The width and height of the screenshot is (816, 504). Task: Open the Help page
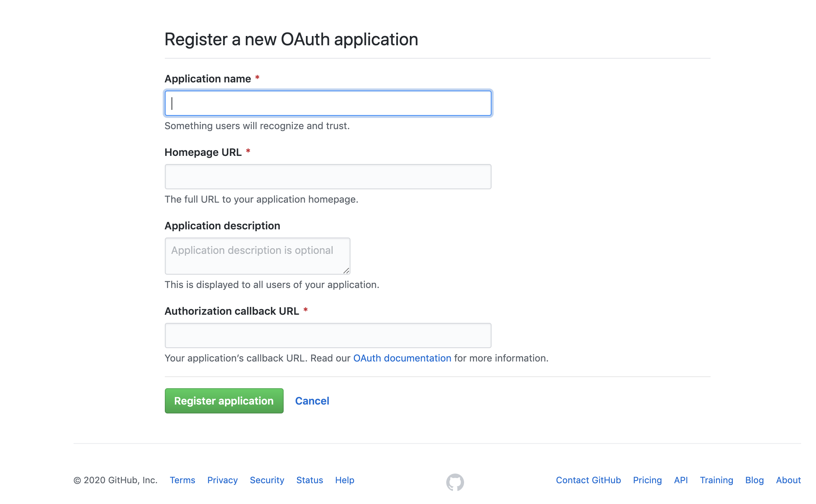coord(344,480)
